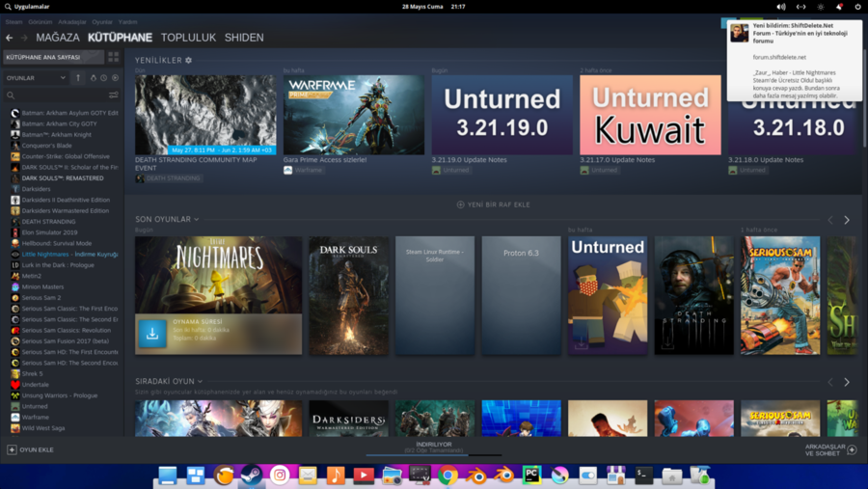The height and width of the screenshot is (489, 868).
Task: Click the Little Nightmares download button
Action: click(152, 334)
